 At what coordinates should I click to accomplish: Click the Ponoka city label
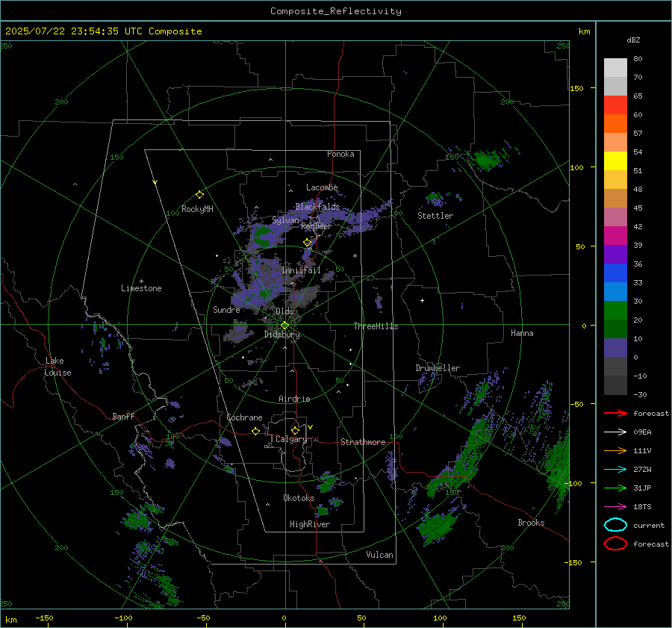point(340,154)
